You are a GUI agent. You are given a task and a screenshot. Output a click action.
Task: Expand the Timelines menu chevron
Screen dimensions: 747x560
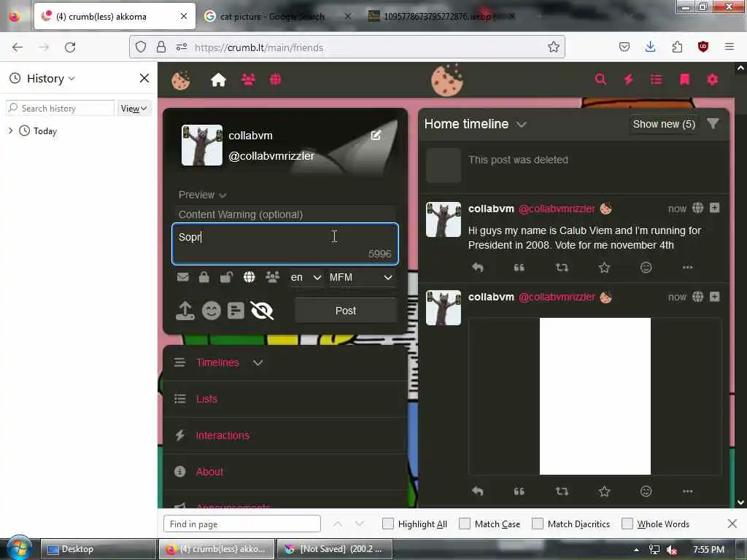tap(258, 363)
